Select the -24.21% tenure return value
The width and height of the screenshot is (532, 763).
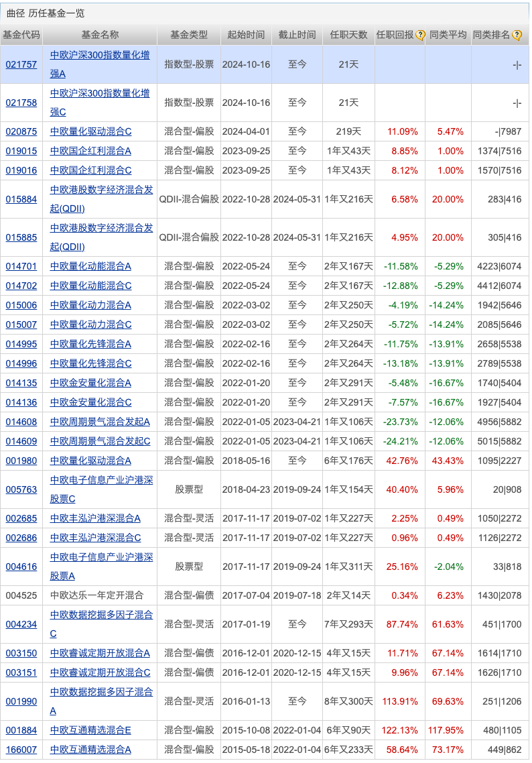tap(400, 441)
